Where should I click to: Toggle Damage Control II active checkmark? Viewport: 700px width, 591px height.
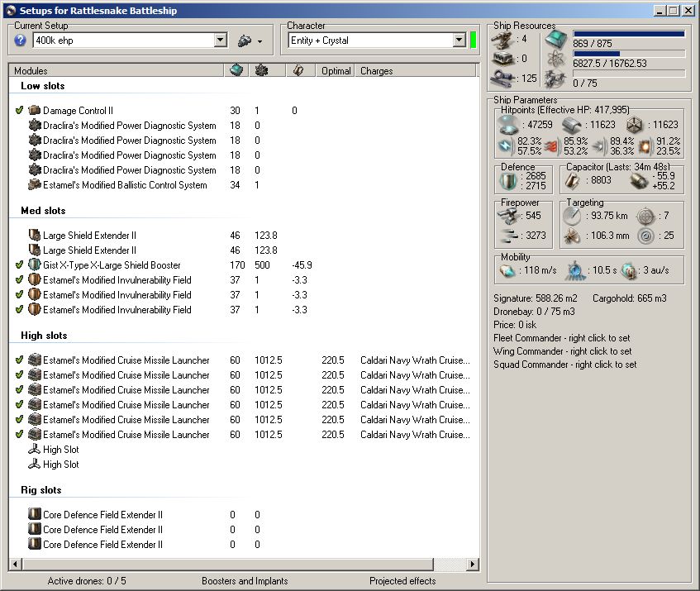click(x=19, y=111)
